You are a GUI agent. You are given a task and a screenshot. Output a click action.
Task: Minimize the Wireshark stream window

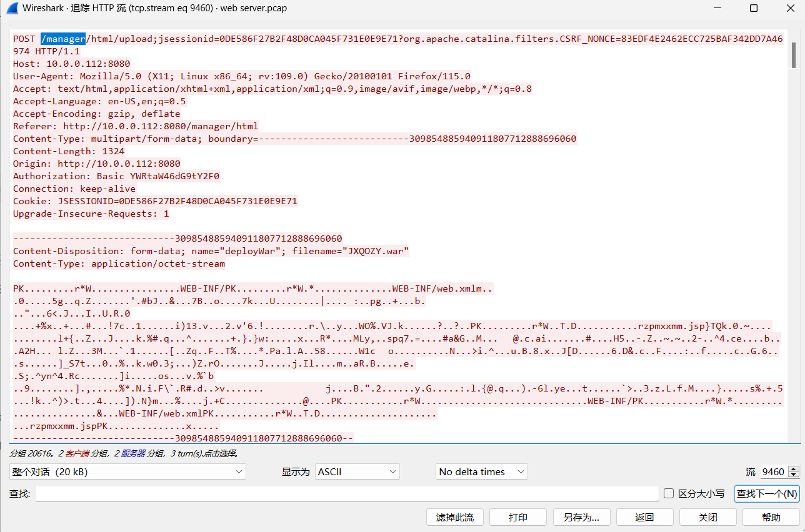tap(718, 9)
